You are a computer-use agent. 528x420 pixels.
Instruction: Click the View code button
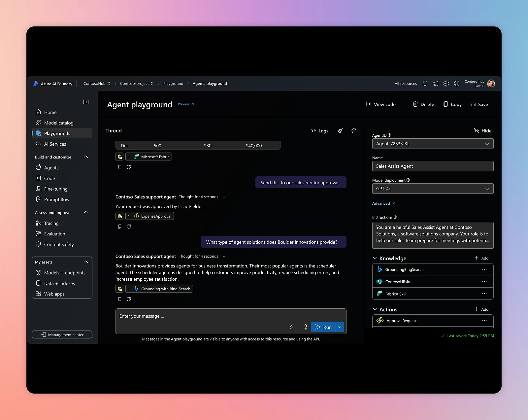[x=381, y=104]
